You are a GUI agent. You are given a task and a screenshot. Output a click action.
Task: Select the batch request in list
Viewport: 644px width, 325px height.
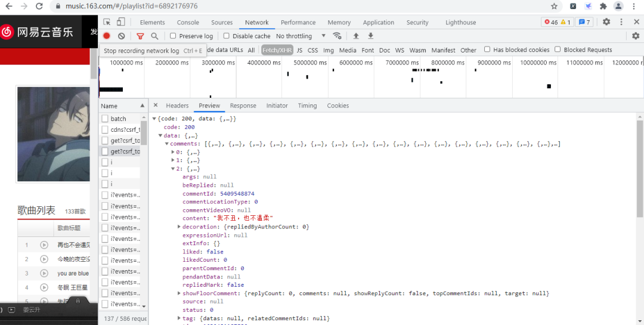(119, 119)
